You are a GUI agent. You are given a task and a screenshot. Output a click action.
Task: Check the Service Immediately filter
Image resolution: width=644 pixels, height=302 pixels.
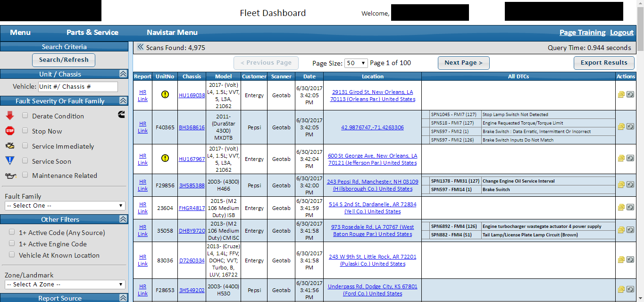coord(25,146)
